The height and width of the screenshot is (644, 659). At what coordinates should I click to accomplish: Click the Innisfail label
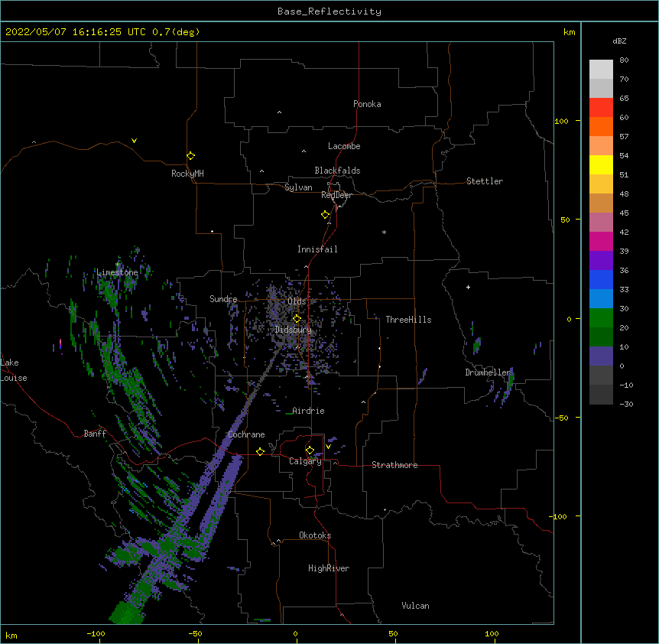click(x=317, y=249)
